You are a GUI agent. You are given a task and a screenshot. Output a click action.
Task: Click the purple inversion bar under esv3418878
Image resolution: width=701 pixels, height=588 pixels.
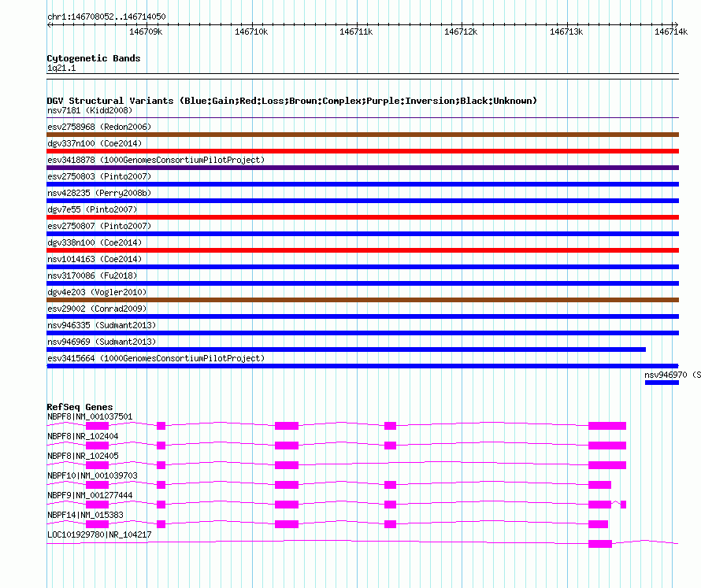coord(362,168)
